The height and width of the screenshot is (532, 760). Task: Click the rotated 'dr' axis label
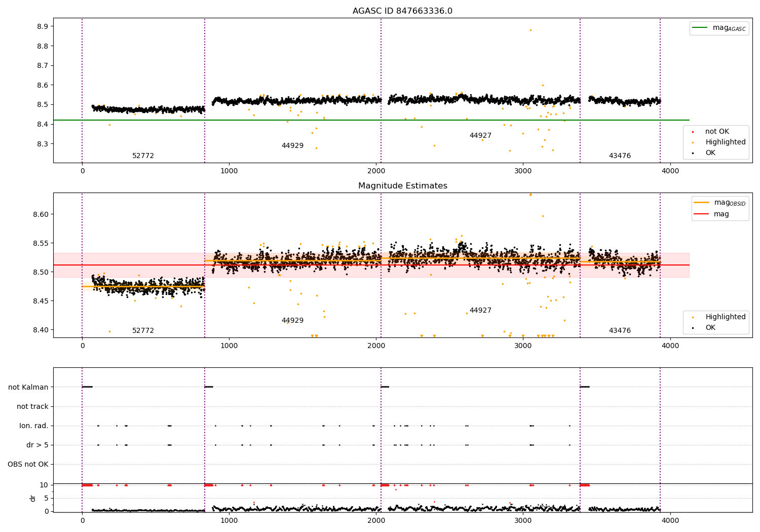click(33, 499)
